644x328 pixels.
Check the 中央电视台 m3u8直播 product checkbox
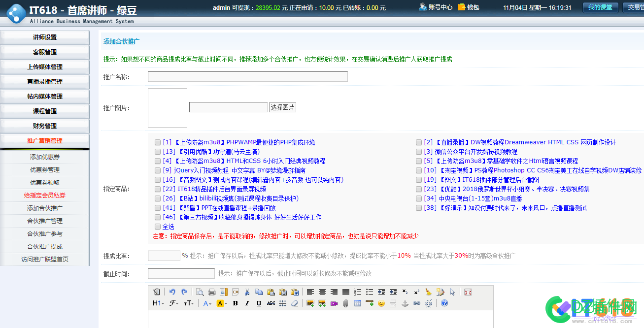click(x=418, y=198)
